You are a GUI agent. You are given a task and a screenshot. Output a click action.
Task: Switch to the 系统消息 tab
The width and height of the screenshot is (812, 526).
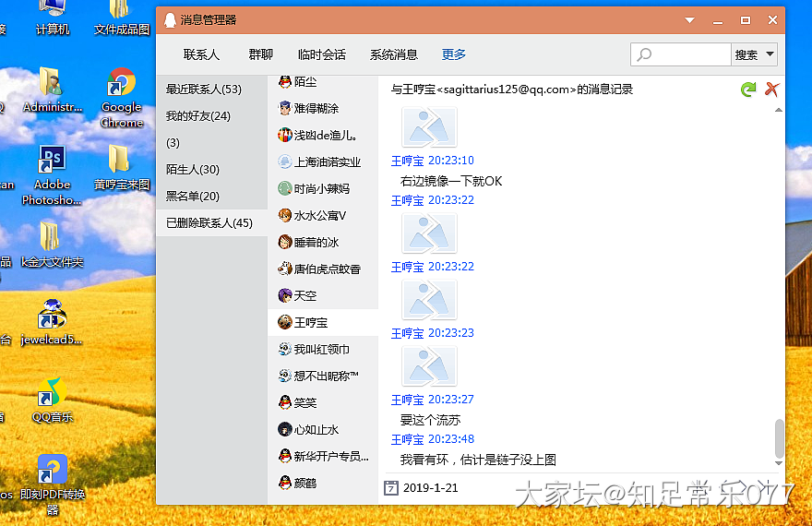394,54
